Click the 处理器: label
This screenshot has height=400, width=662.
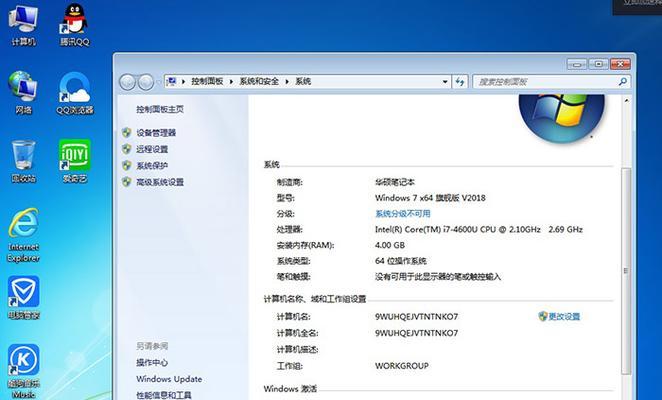(x=290, y=229)
